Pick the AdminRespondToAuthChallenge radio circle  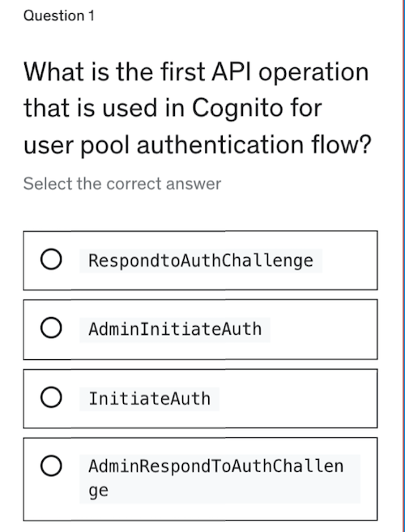click(51, 466)
